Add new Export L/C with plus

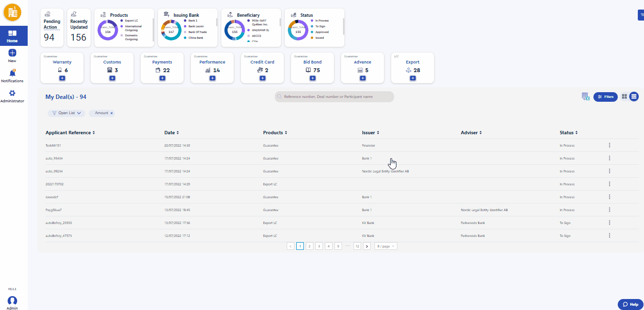click(x=413, y=78)
